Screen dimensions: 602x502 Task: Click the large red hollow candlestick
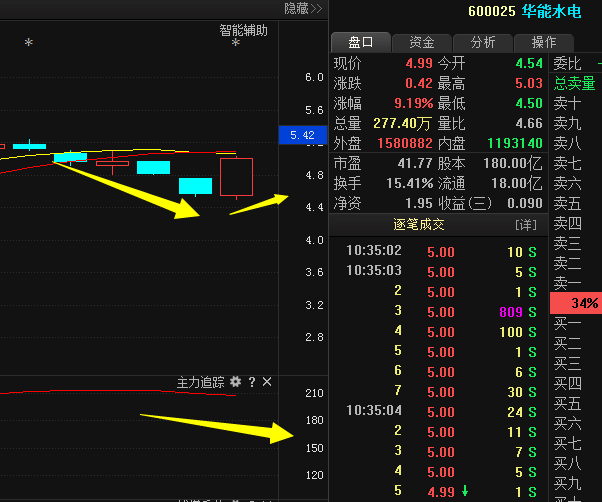(236, 177)
